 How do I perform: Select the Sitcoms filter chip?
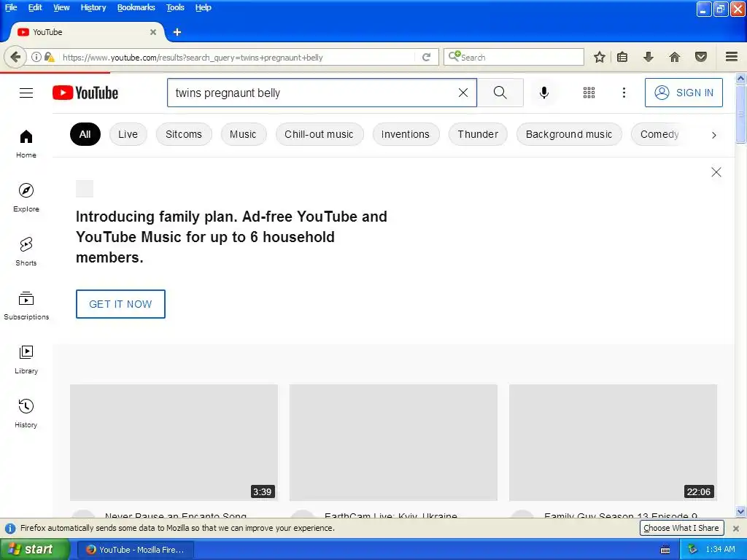pos(184,134)
